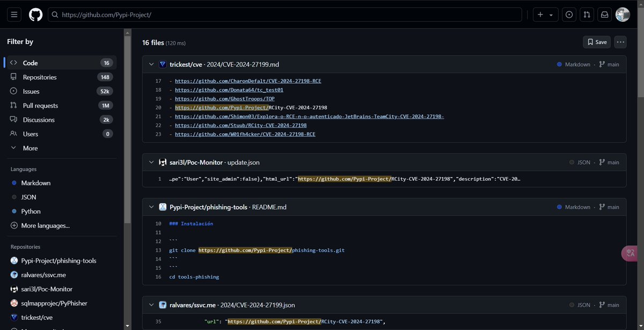Image resolution: width=644 pixels, height=330 pixels.
Task: Click the Pull requests filter icon in sidebar
Action: pyautogui.click(x=13, y=106)
